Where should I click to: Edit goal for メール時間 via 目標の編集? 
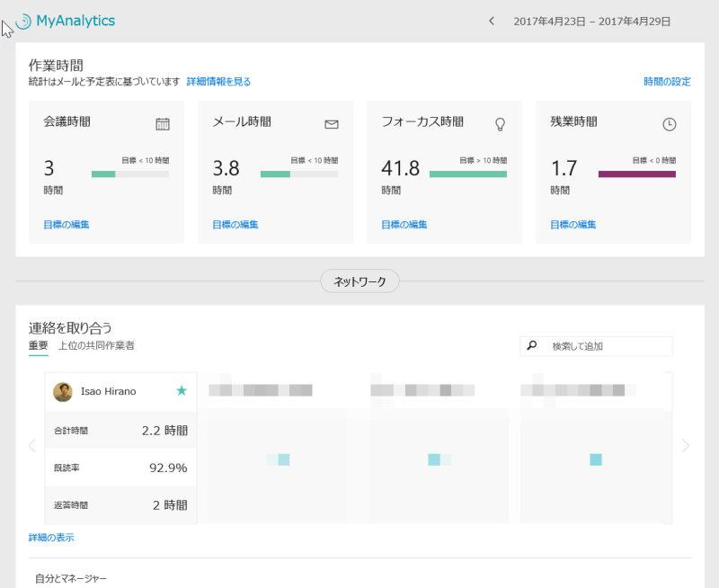pyautogui.click(x=235, y=225)
